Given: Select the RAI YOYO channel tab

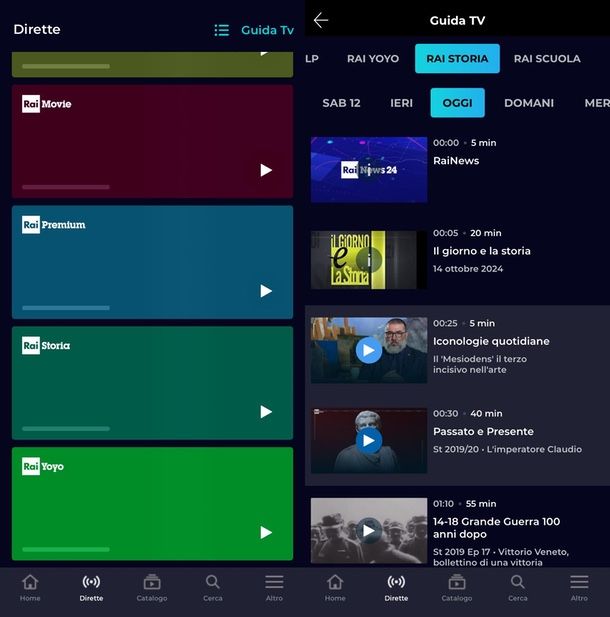Looking at the screenshot, I should tap(373, 59).
